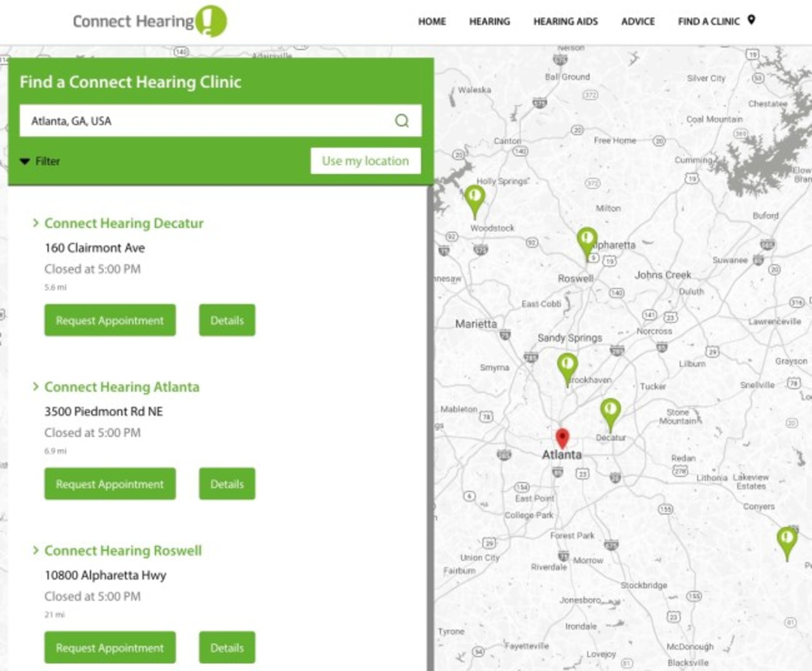The height and width of the screenshot is (671, 812).
Task: Open Details for the Atlanta clinic
Action: pos(227,484)
